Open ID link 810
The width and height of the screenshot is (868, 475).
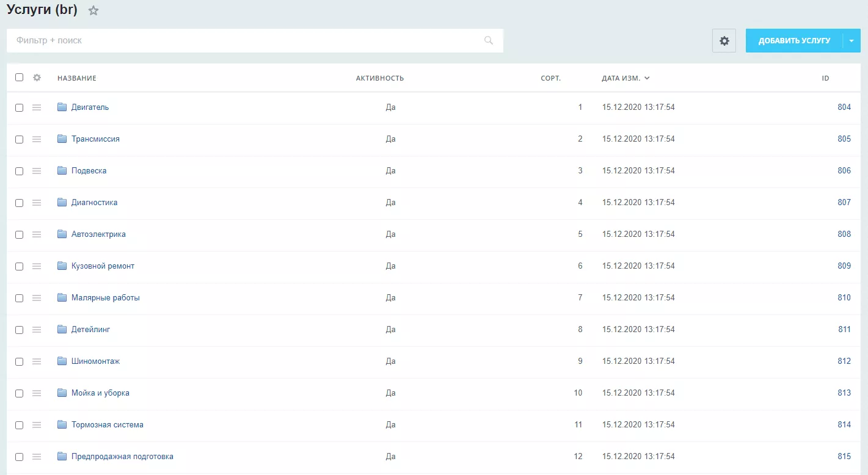(844, 298)
